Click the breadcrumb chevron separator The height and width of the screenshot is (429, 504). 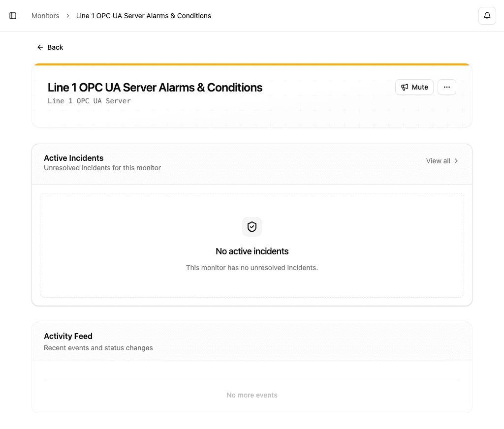coord(68,16)
